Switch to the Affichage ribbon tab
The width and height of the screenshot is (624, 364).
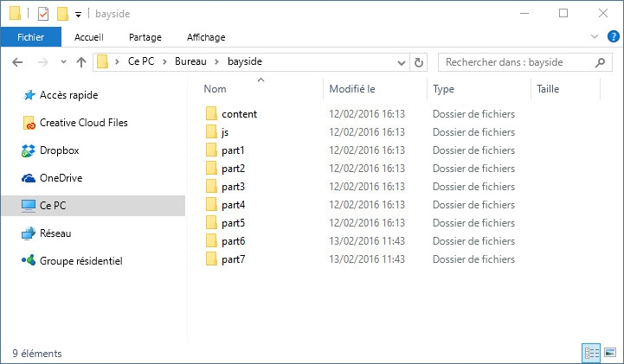[206, 37]
